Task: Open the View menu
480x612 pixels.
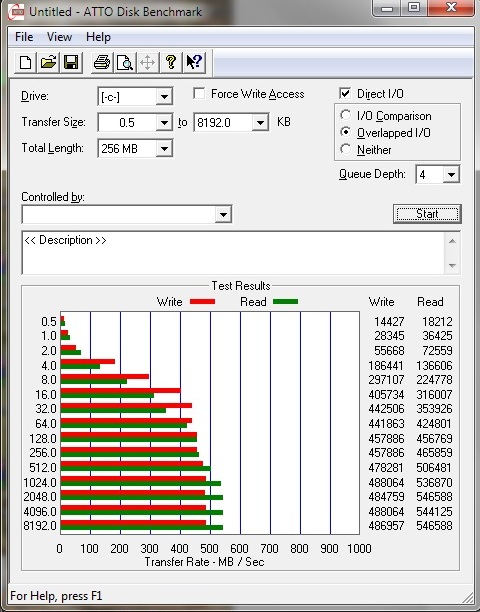Action: pos(59,37)
